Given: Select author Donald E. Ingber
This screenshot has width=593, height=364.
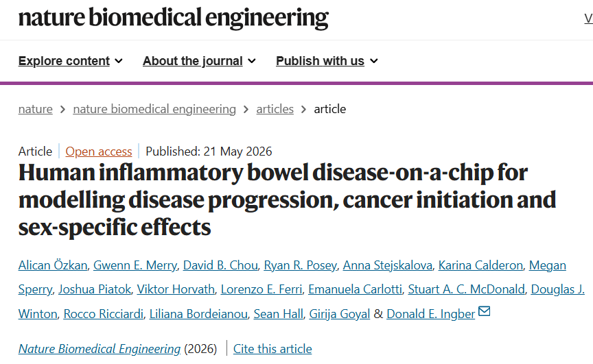Looking at the screenshot, I should [x=431, y=314].
